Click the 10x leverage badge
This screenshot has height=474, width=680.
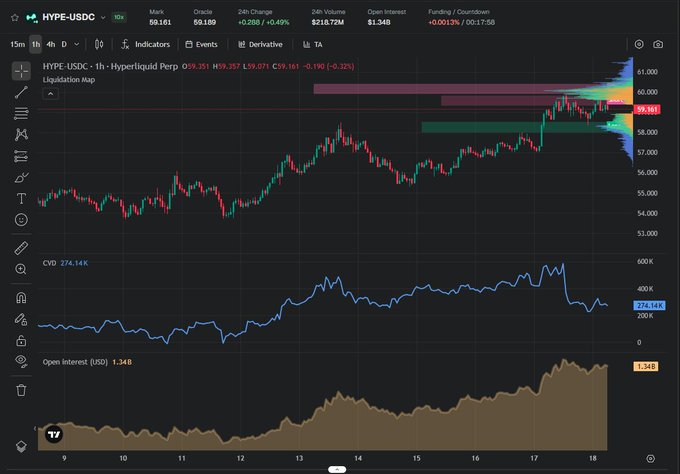tap(119, 17)
